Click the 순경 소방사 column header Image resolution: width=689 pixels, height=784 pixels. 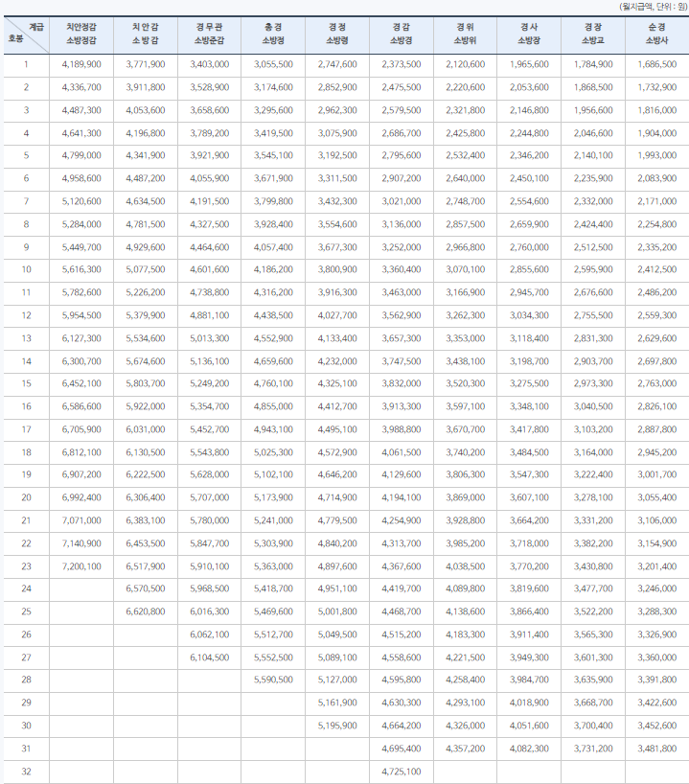pos(657,34)
